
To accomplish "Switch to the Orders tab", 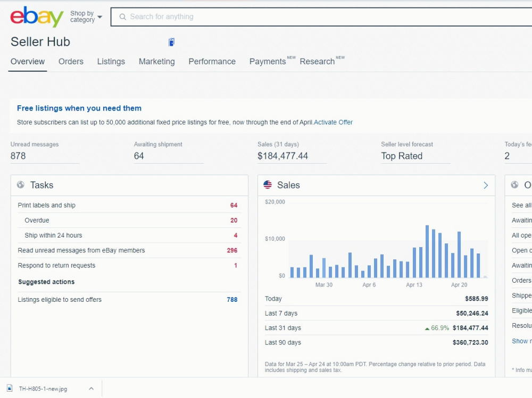I will click(71, 61).
